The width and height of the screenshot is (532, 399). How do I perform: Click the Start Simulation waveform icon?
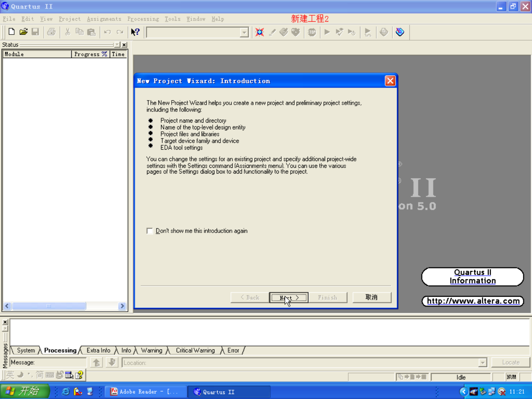pyautogui.click(x=368, y=32)
